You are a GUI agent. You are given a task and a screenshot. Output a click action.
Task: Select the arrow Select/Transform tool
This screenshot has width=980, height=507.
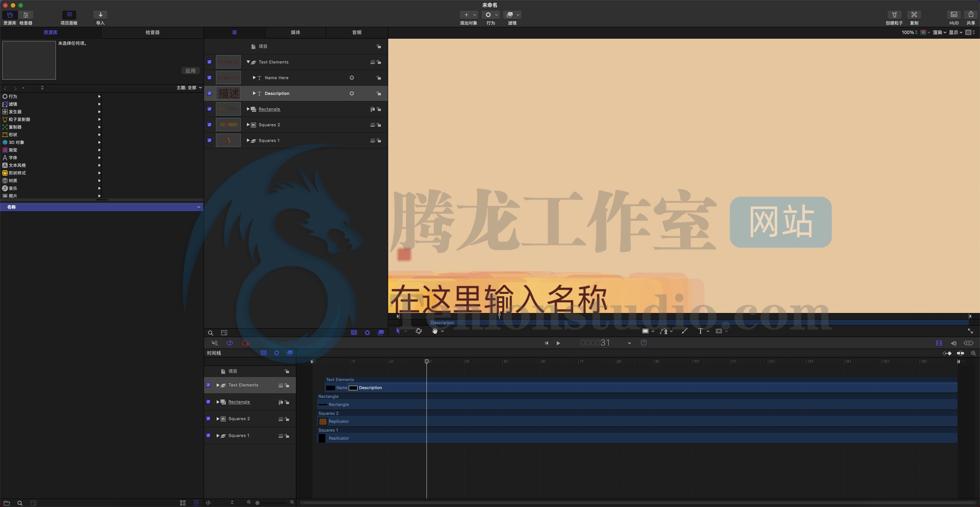[x=398, y=331]
